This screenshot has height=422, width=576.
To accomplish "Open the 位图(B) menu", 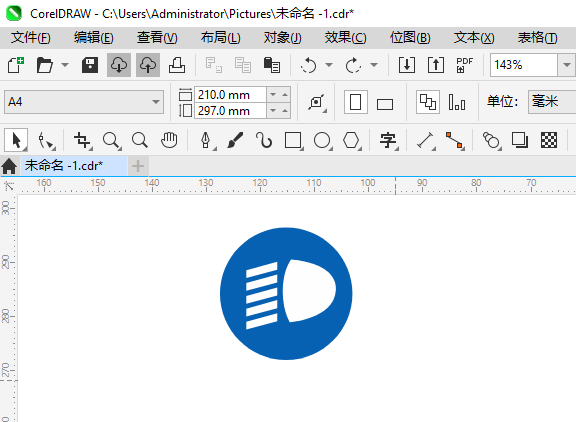I will click(410, 37).
